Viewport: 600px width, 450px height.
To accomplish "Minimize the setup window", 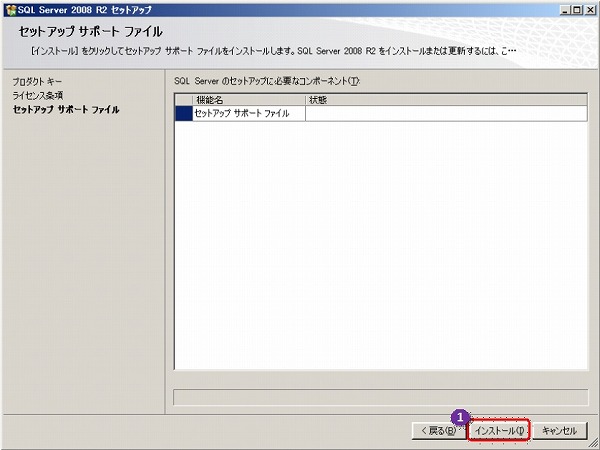I will pos(565,10).
